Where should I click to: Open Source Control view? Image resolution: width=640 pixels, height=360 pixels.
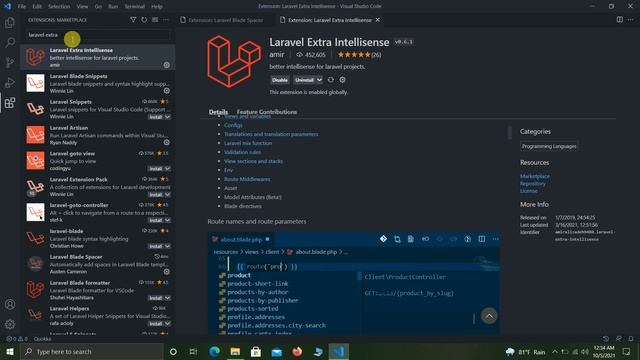10,62
